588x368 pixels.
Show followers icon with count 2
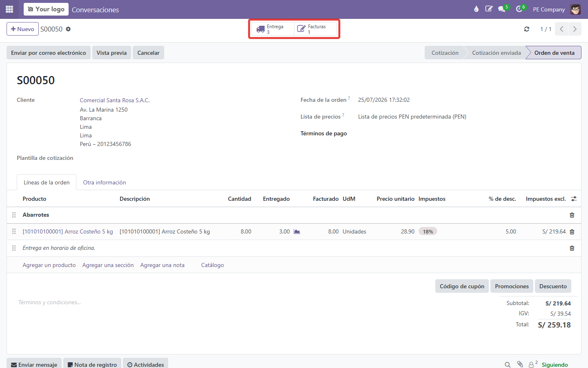coord(533,364)
